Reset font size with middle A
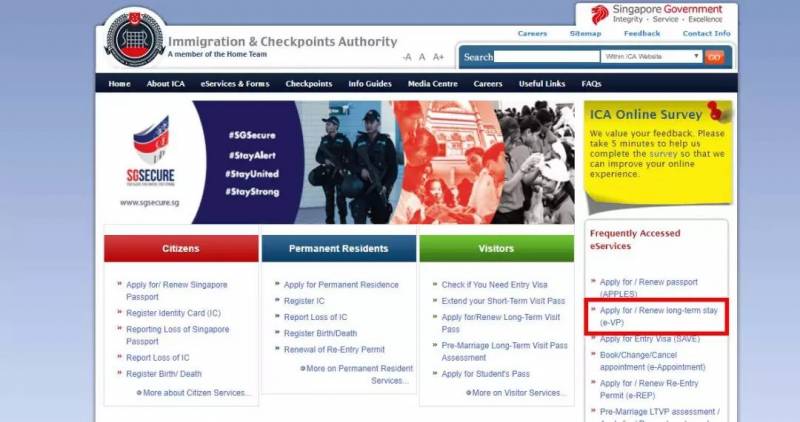This screenshot has width=800, height=422. [x=422, y=57]
